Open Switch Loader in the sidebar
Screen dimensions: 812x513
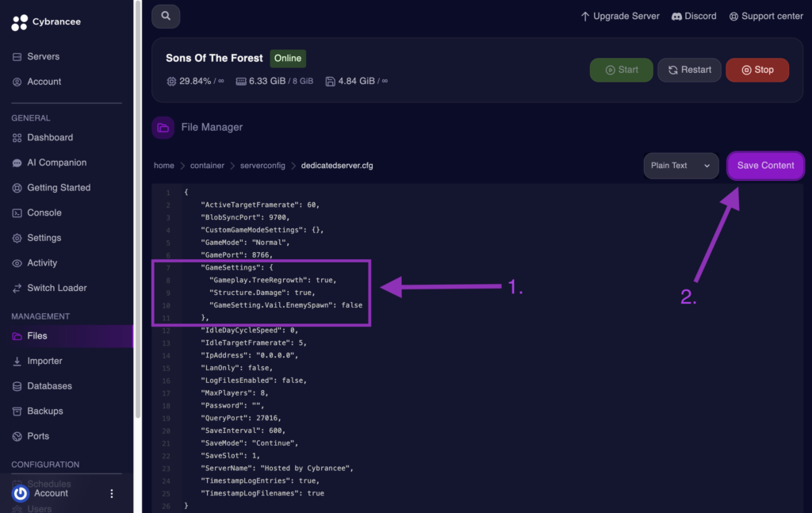[57, 289]
